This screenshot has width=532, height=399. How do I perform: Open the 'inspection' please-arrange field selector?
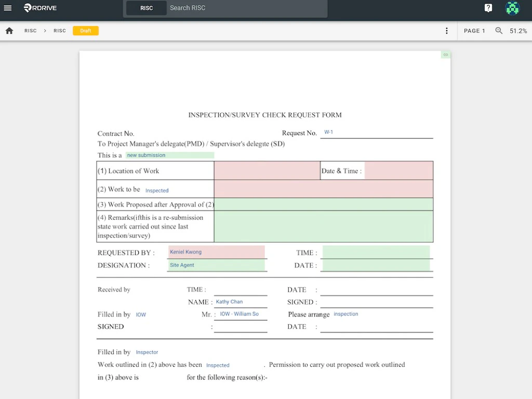pyautogui.click(x=346, y=314)
